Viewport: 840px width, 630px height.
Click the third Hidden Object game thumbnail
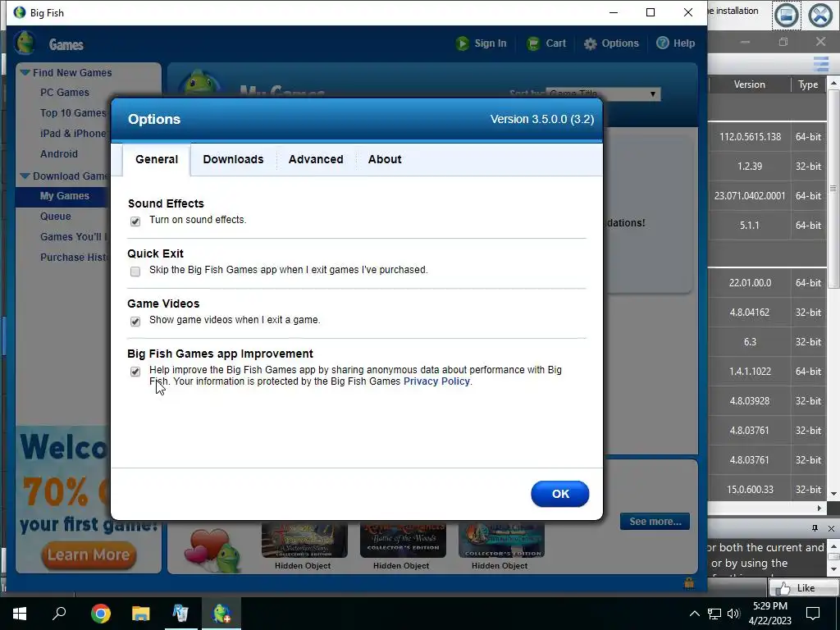coord(501,540)
